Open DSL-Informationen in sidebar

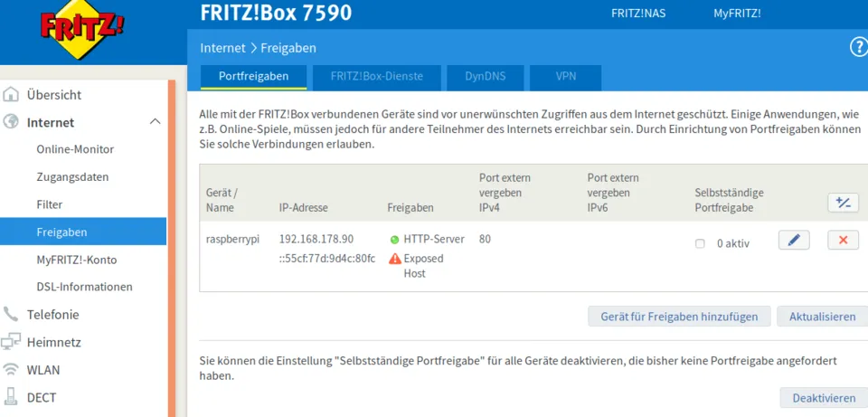[85, 287]
